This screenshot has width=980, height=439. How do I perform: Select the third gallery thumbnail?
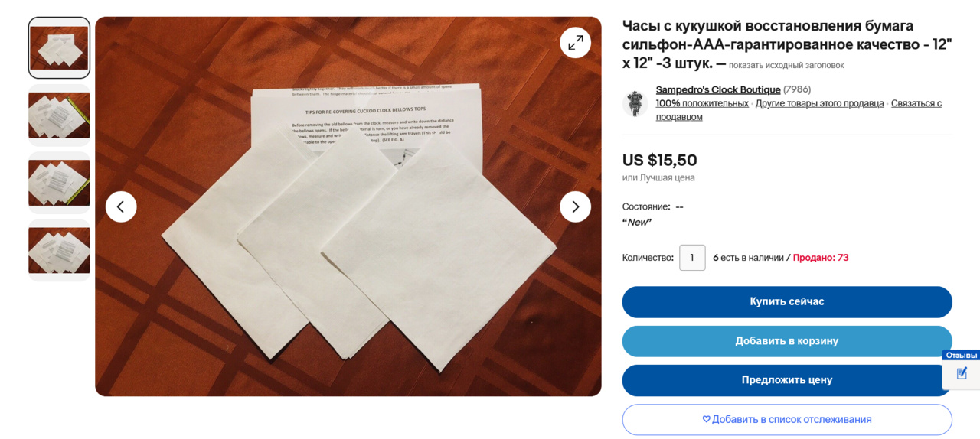(59, 183)
